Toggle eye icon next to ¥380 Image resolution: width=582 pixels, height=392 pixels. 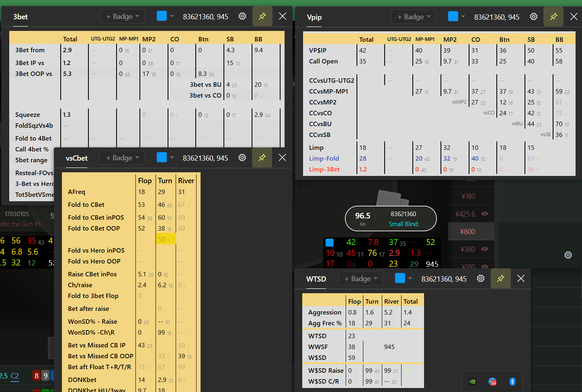click(x=485, y=249)
